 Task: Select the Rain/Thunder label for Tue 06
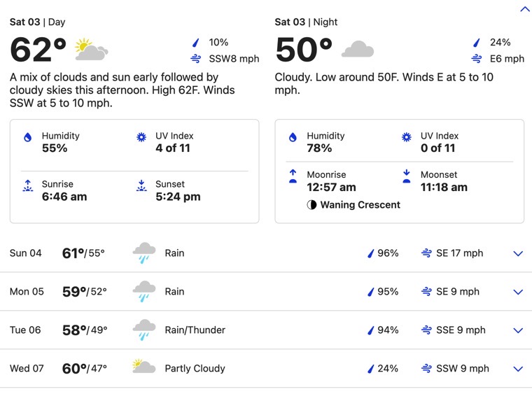tap(195, 330)
